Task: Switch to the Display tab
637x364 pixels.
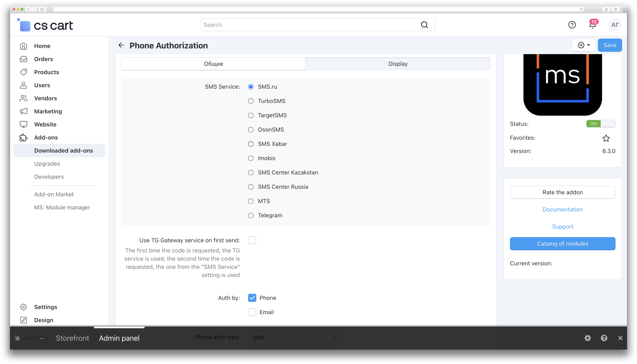Action: 398,64
